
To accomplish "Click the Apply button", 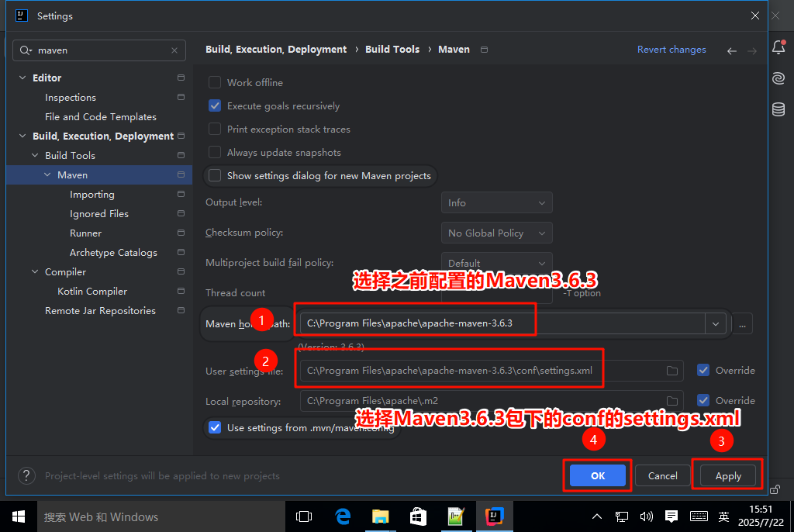I will pyautogui.click(x=728, y=475).
